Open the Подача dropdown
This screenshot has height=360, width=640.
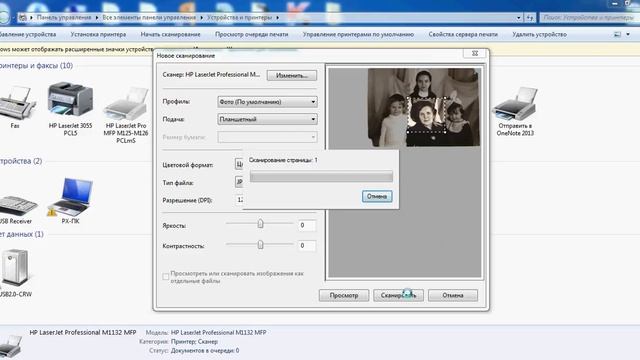pos(267,119)
